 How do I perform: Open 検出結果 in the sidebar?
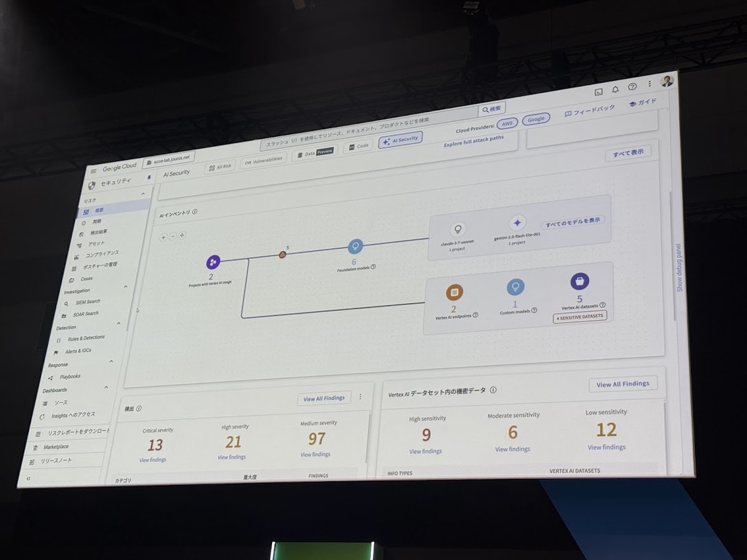tap(98, 232)
